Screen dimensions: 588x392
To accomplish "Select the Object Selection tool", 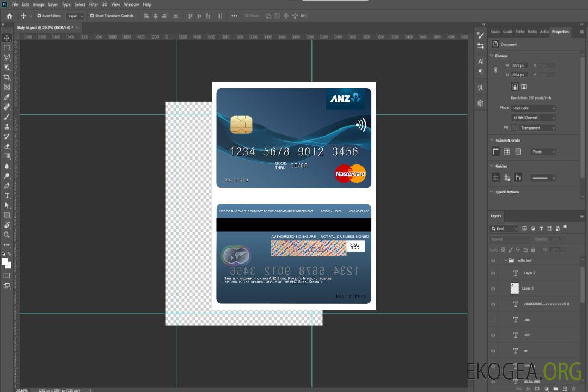I will (x=7, y=68).
